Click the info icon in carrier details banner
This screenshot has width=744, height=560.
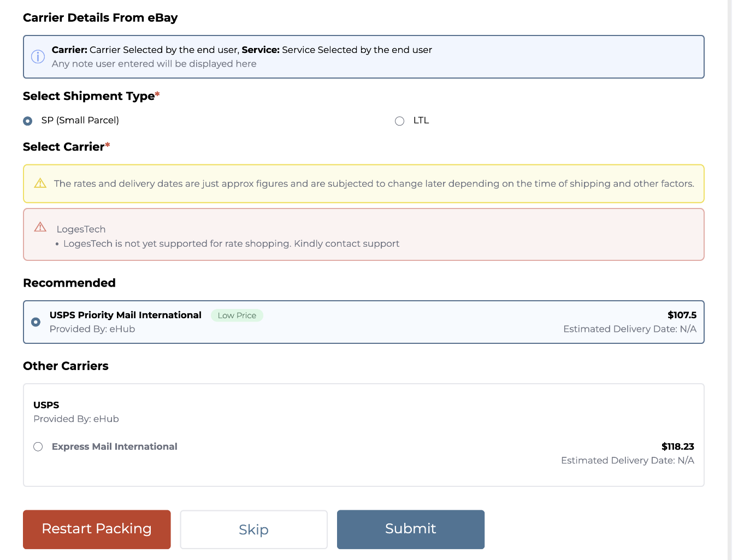(38, 57)
